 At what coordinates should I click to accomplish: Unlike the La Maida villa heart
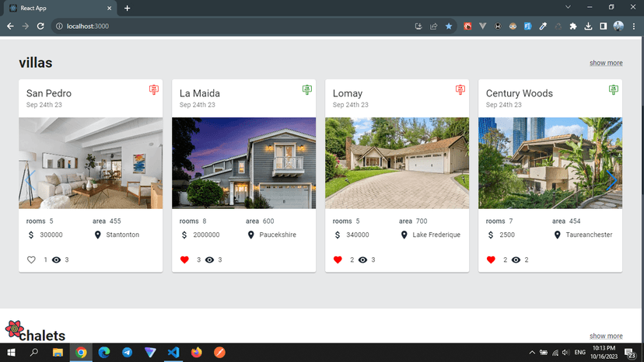(184, 260)
